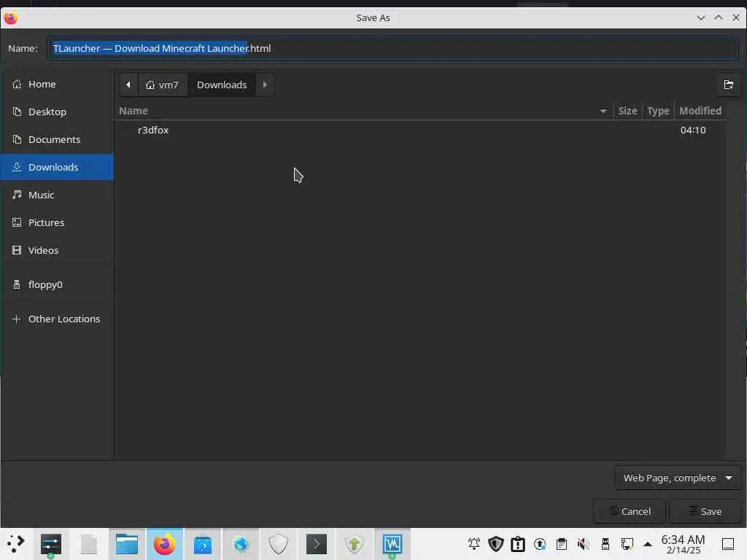Click the black shield tray icon
Screen dimensions: 747x560
click(496, 544)
